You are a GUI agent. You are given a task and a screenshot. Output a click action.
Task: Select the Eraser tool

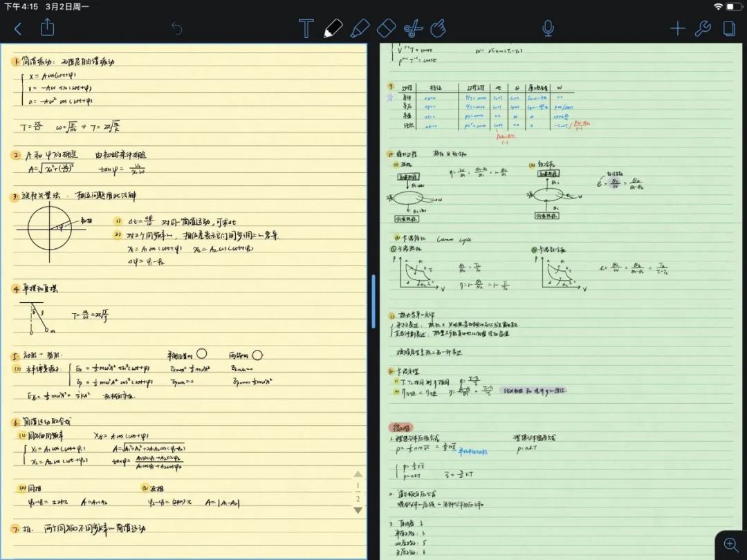pyautogui.click(x=386, y=28)
